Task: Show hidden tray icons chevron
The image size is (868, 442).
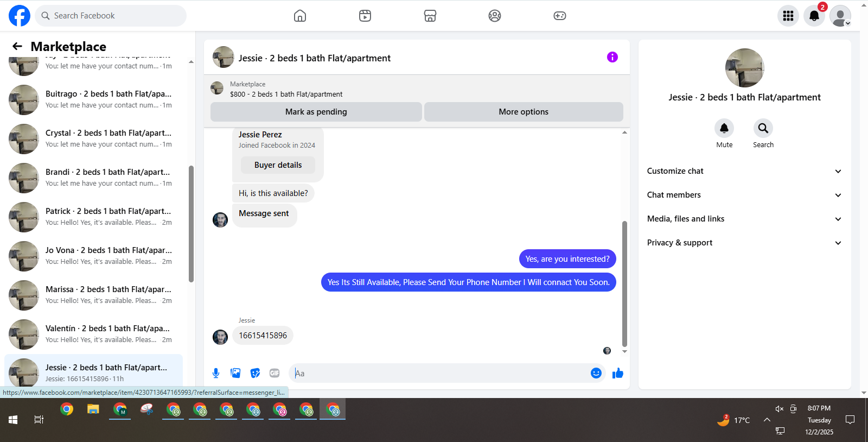Action: (767, 420)
